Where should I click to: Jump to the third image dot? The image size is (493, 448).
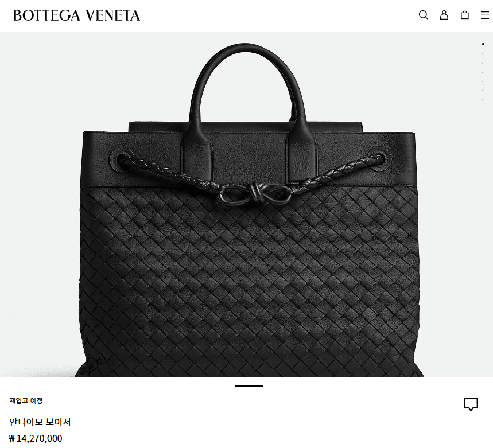pyautogui.click(x=483, y=63)
